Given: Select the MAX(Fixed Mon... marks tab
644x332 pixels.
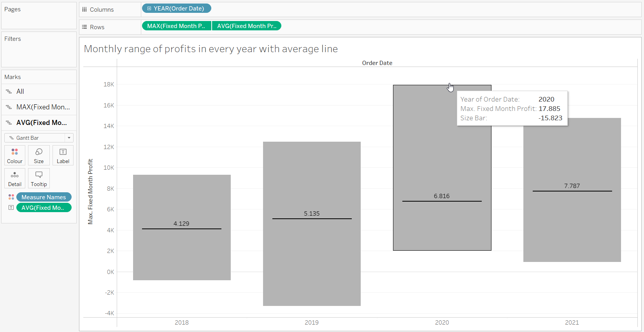Looking at the screenshot, I should (39, 107).
